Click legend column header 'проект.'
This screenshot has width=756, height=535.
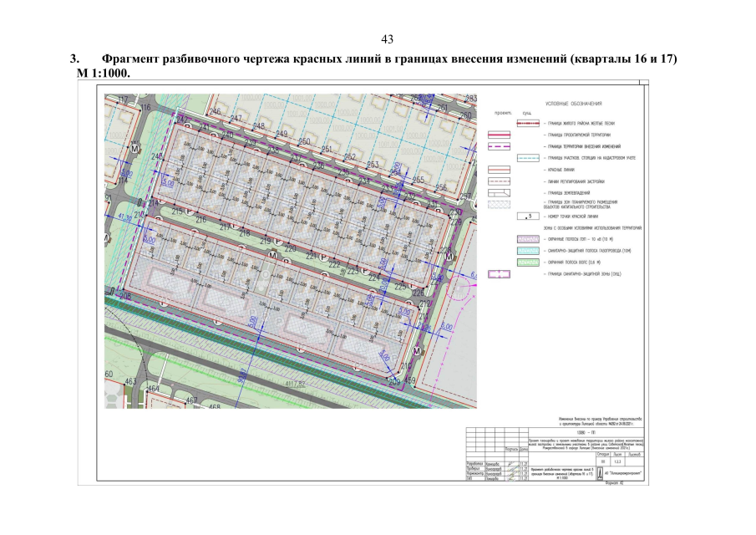coord(502,114)
